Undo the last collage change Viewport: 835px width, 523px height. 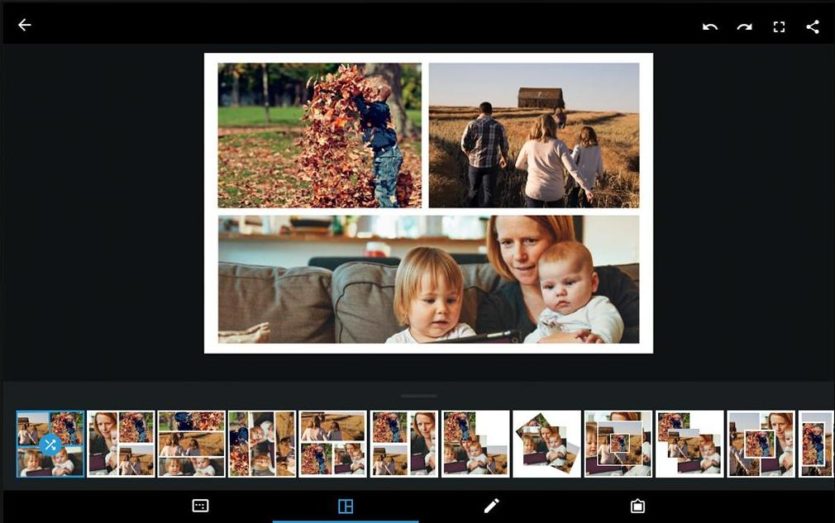tap(710, 27)
